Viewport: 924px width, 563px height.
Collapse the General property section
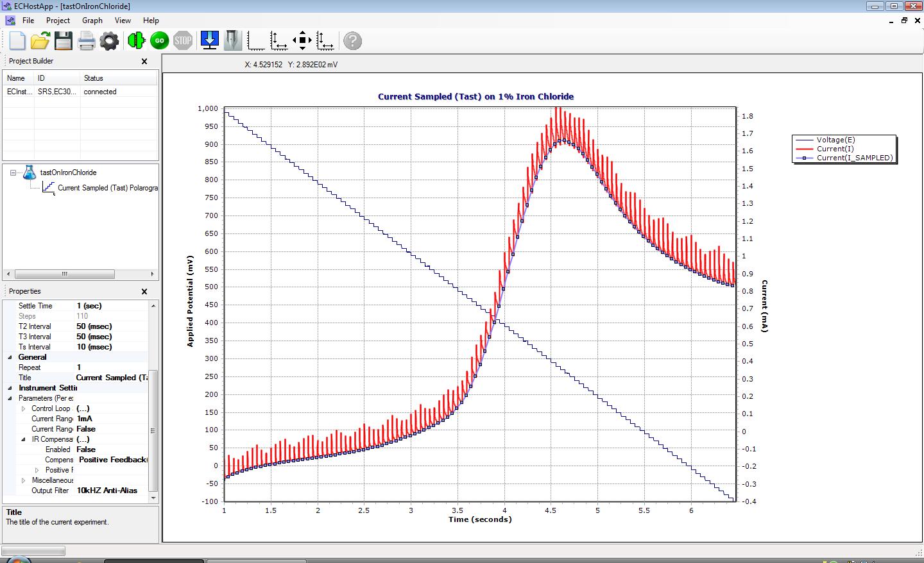tap(10, 357)
